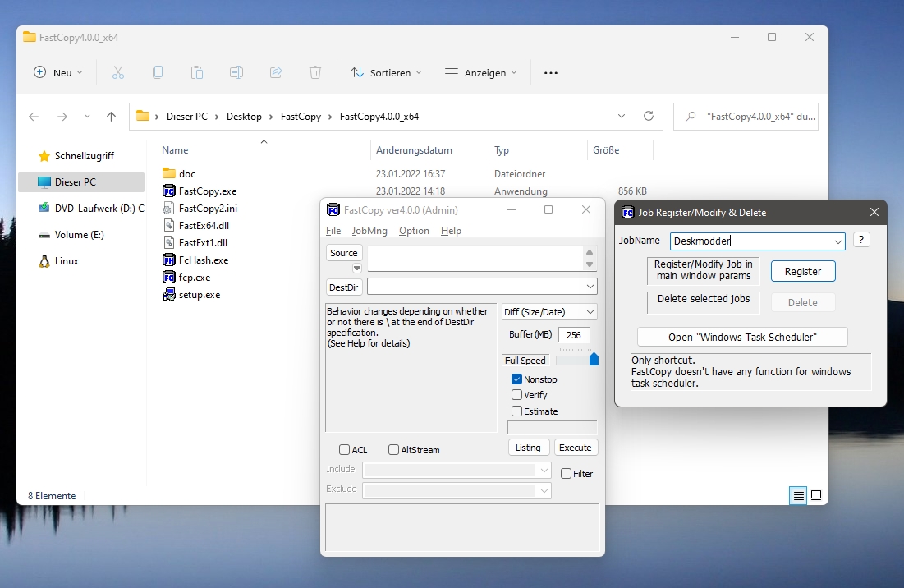Switch to large thumbnails view icon
Screen dimensions: 904x588
click(816, 495)
